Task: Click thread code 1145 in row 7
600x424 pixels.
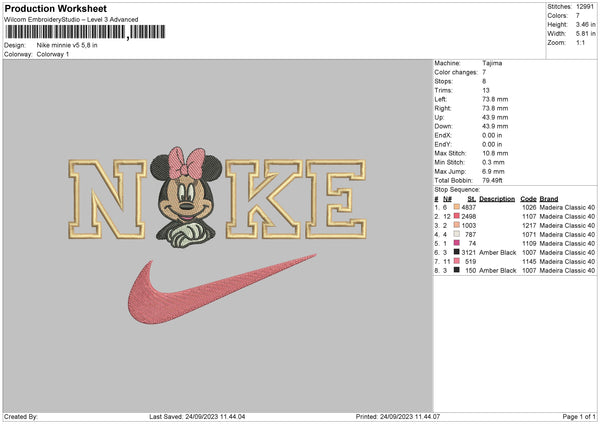Action: coord(529,262)
